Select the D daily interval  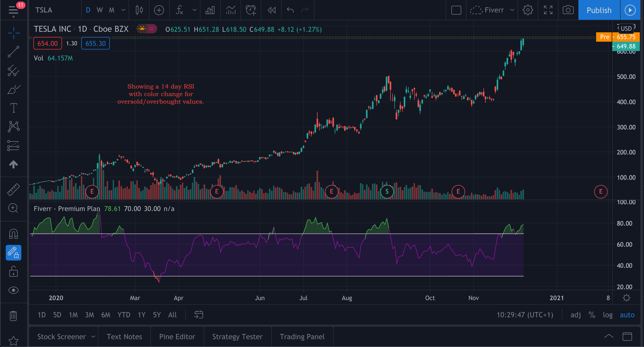(88, 10)
